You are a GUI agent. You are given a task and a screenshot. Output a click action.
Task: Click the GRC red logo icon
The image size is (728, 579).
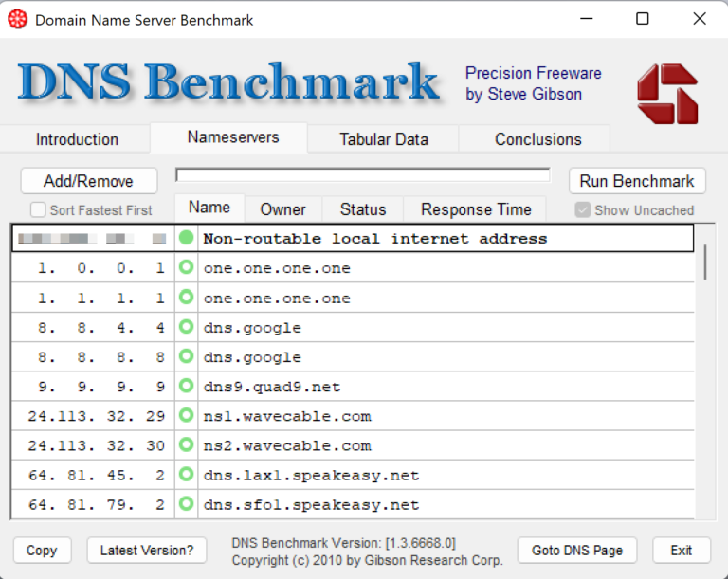667,94
